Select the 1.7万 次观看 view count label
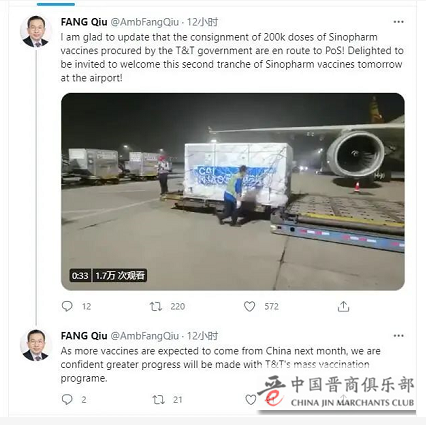 coord(120,276)
